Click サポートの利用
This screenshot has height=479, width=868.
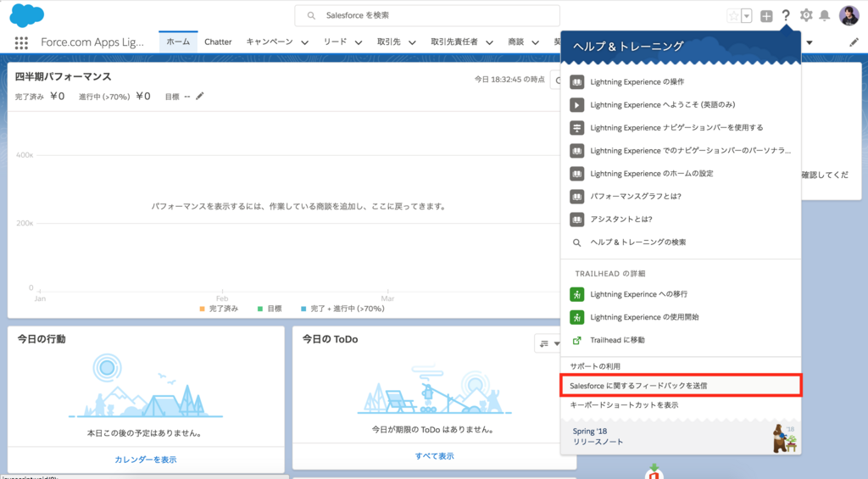pos(595,366)
